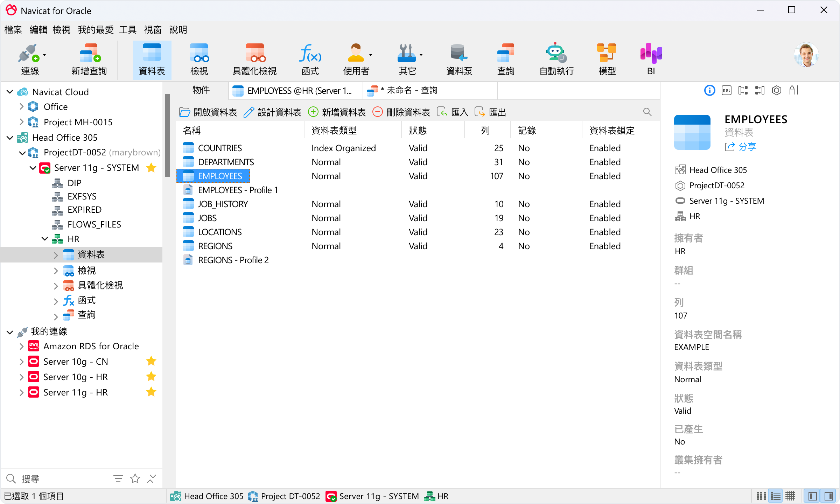Expand the Amazon RDS for Oracle connection
840x504 pixels.
(x=21, y=346)
